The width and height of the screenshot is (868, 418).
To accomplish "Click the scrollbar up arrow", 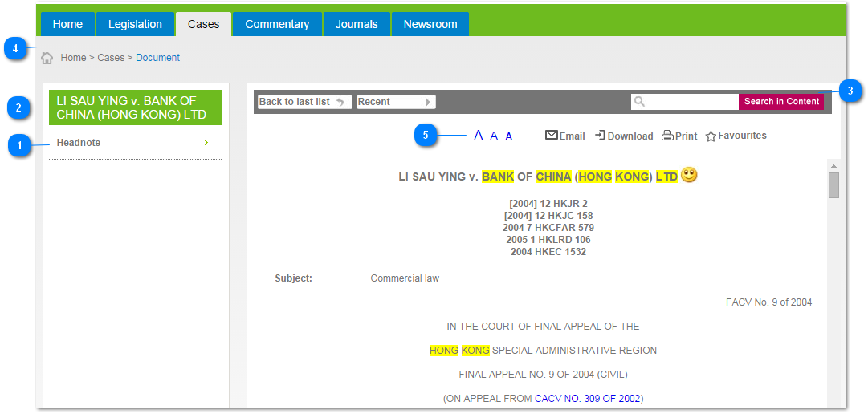I will (x=833, y=166).
